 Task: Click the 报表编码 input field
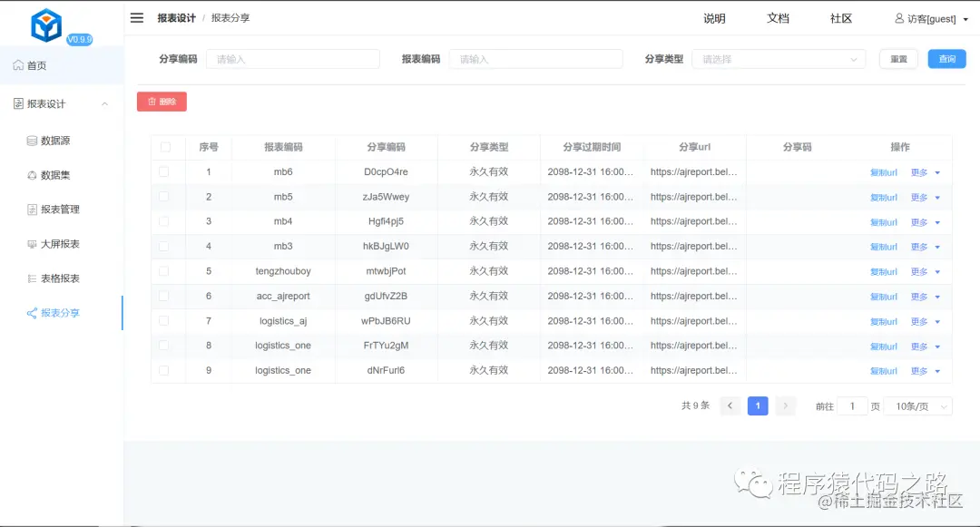click(x=536, y=59)
